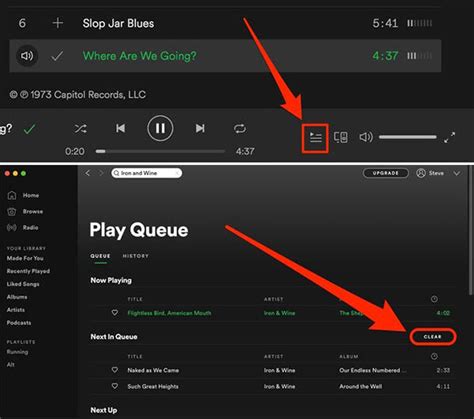Open Podcasts in library

pyautogui.click(x=19, y=323)
